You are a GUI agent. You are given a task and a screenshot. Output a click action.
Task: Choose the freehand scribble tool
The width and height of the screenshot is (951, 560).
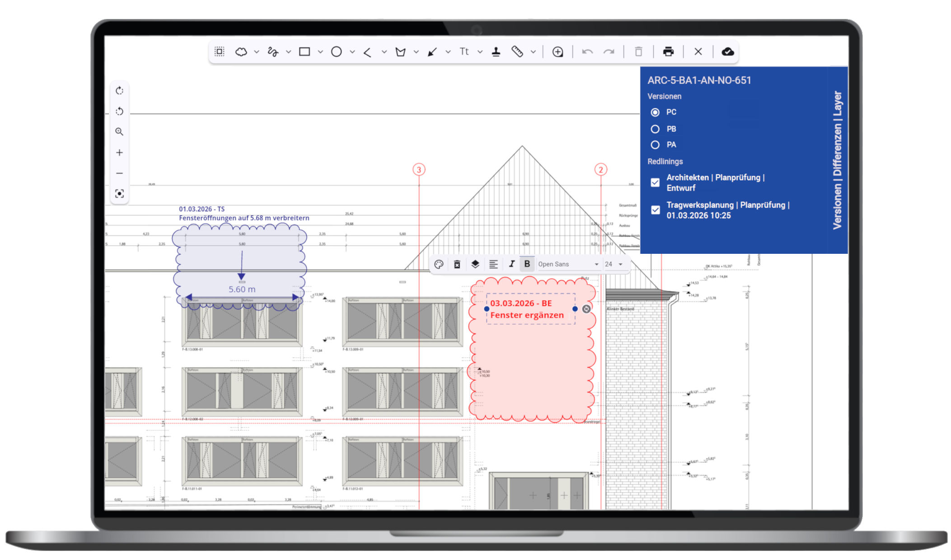(x=273, y=52)
